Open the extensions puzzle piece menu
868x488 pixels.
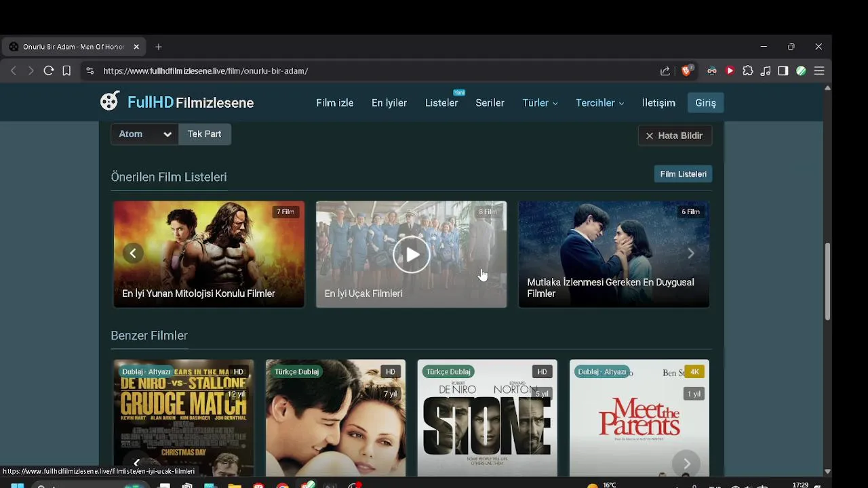748,70
